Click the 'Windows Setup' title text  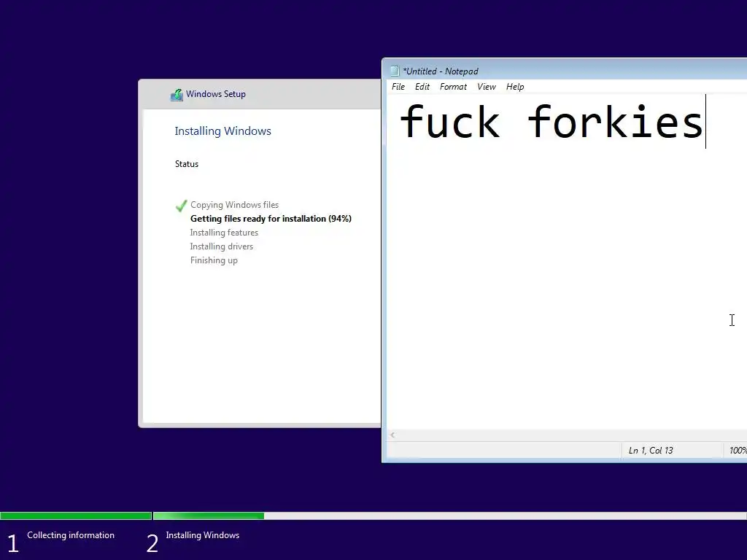pos(216,94)
